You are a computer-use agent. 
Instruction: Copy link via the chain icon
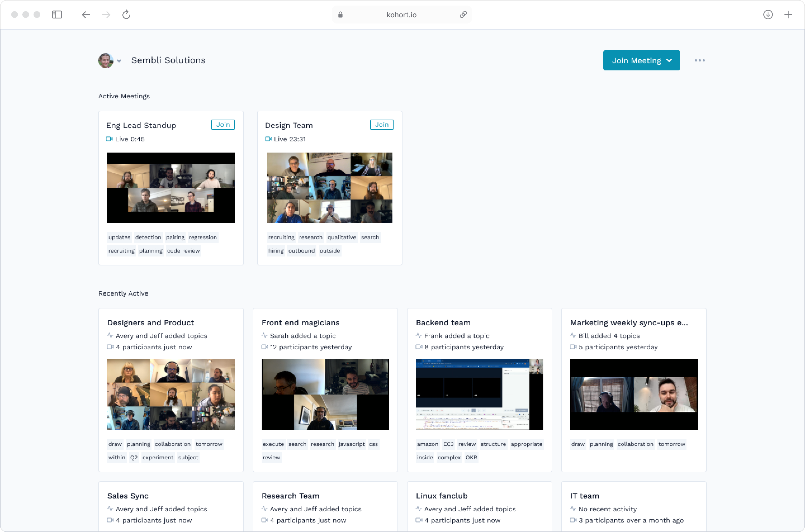click(x=463, y=15)
